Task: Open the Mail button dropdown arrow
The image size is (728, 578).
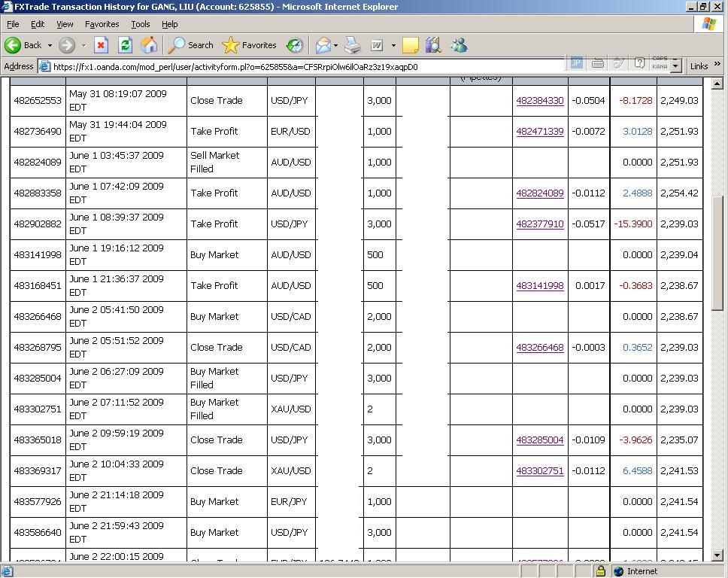Action: [x=335, y=46]
